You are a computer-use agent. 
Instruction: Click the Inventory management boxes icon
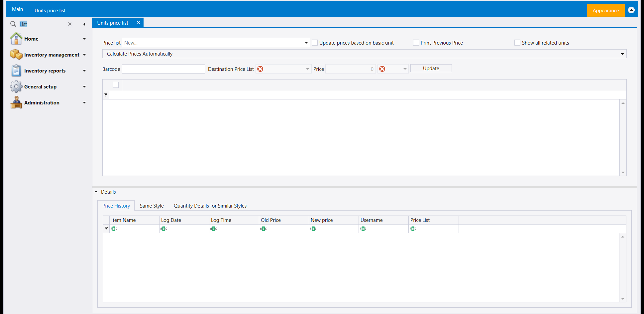[x=16, y=55]
